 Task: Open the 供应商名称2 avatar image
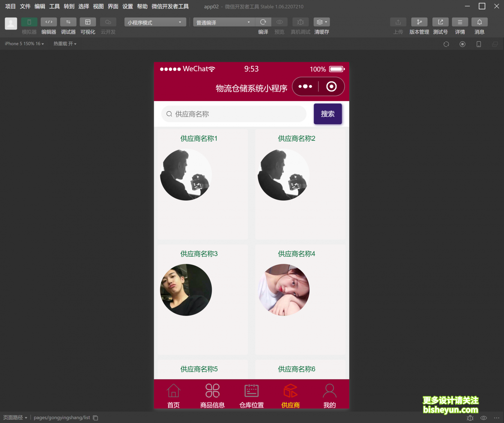284,175
